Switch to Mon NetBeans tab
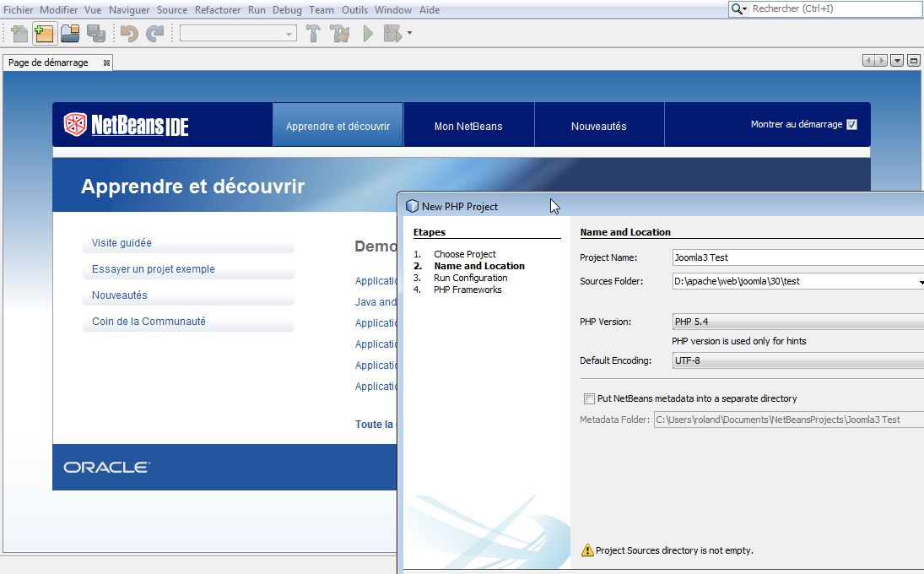The height and width of the screenshot is (574, 924). click(468, 126)
